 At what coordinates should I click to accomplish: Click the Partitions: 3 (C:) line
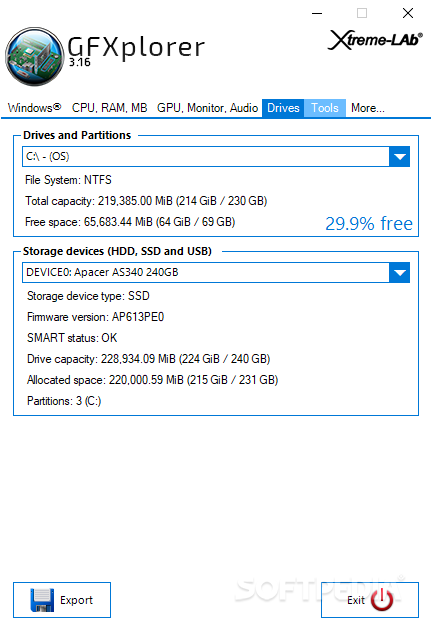(64, 401)
